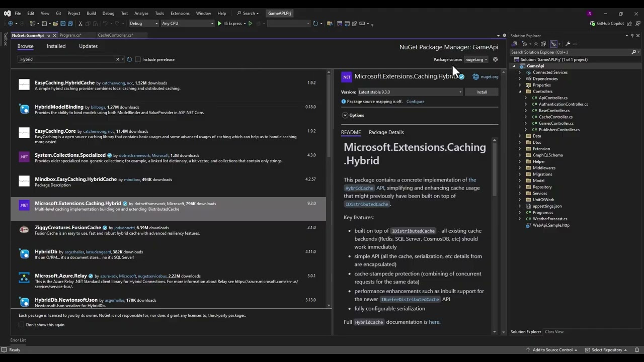
Task: Click the Save icon in the toolbar
Action: pyautogui.click(x=63, y=24)
